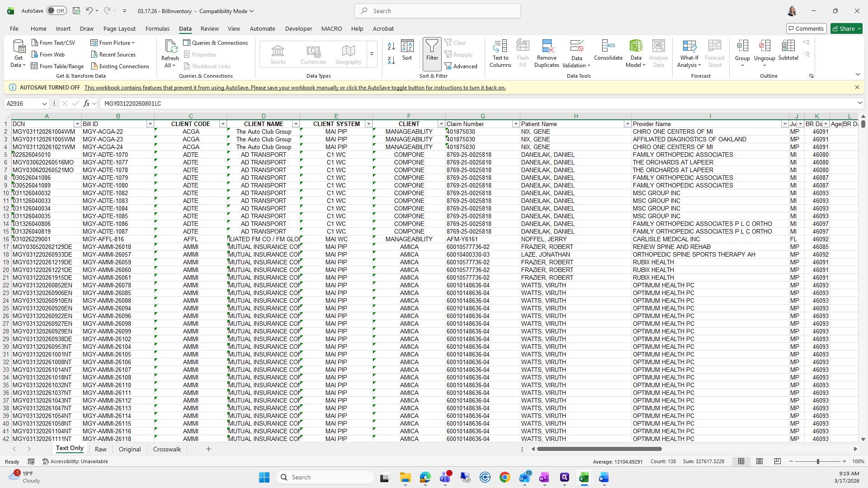Toggle the Filter button off

pyautogui.click(x=432, y=50)
